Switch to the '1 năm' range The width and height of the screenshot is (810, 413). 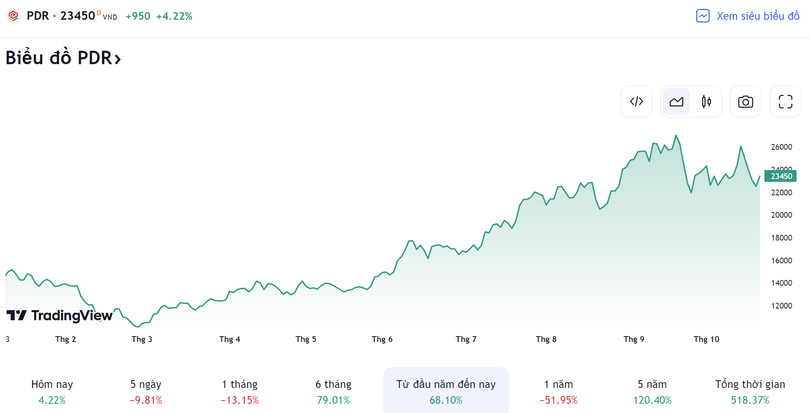(x=558, y=391)
